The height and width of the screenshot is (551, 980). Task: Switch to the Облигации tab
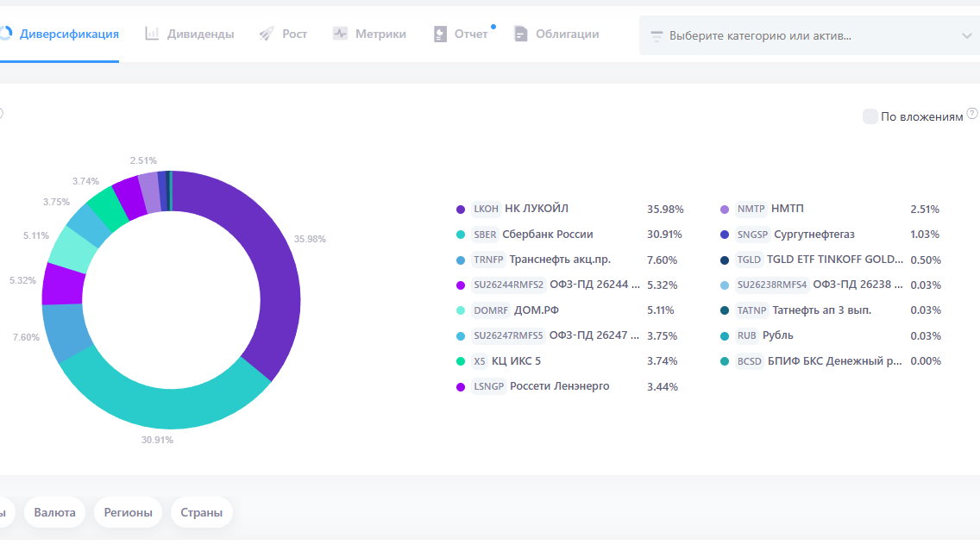556,34
